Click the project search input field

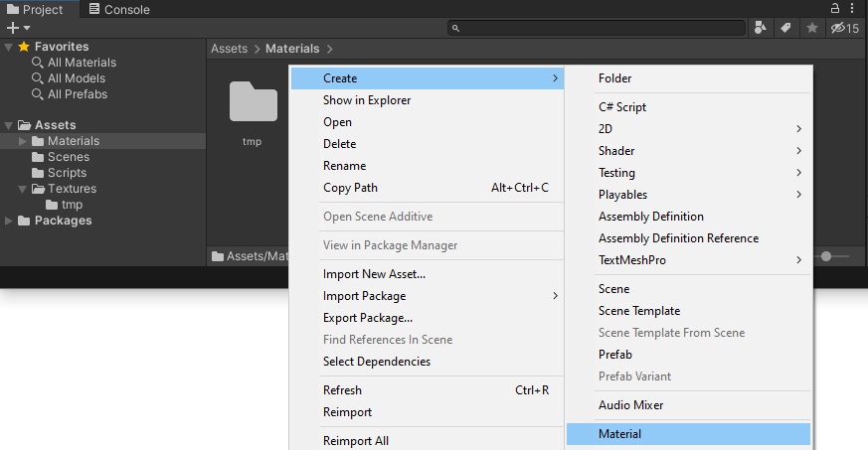pyautogui.click(x=597, y=28)
